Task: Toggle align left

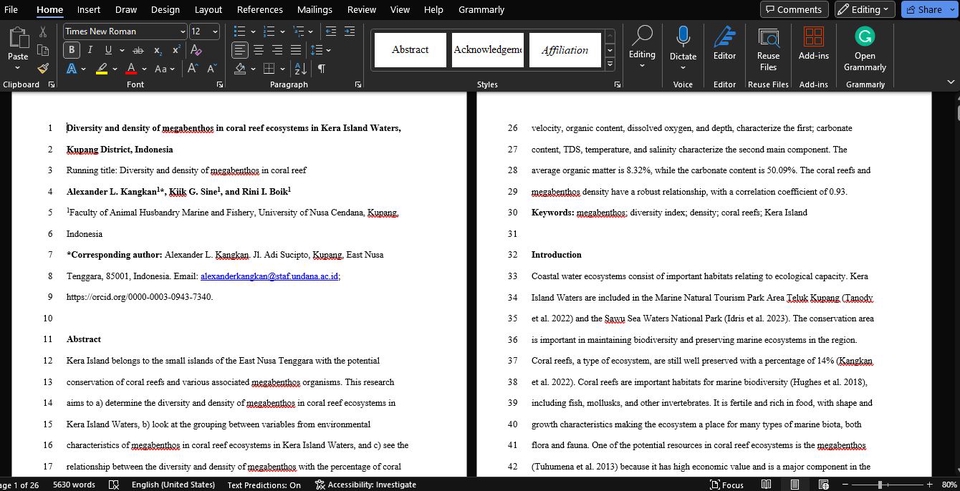Action: [x=240, y=50]
